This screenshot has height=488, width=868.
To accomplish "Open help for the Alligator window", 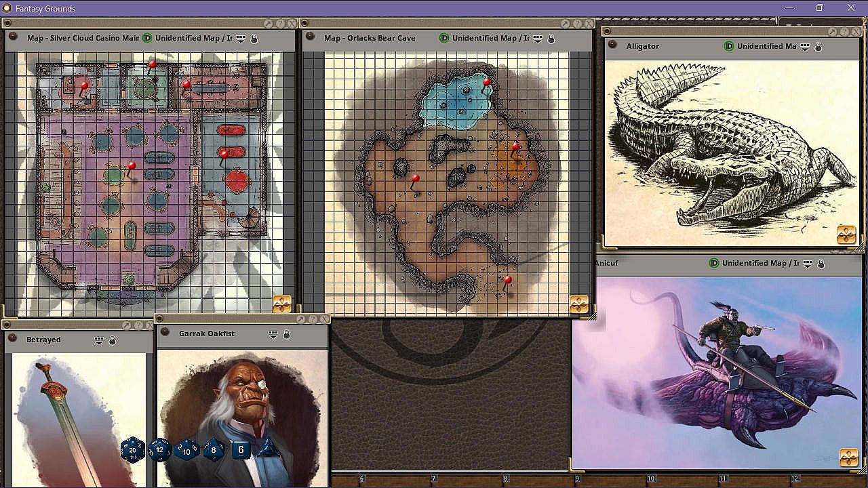I will (x=845, y=32).
